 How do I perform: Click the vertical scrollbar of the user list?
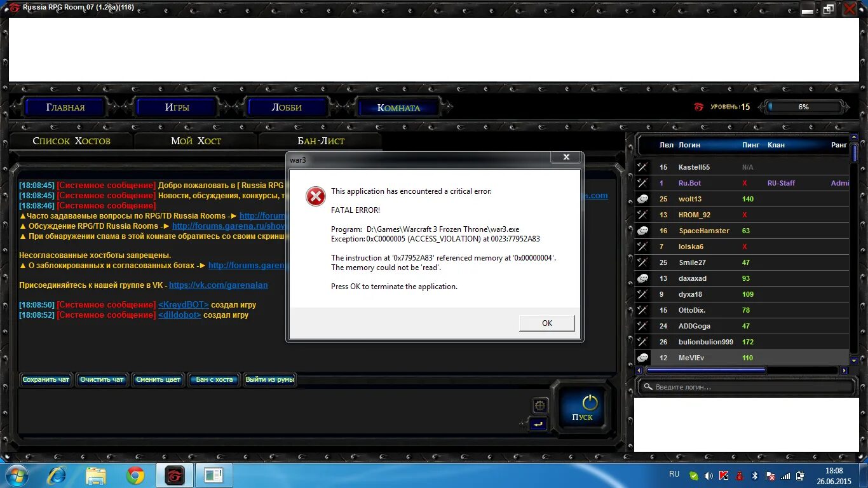tap(854, 152)
